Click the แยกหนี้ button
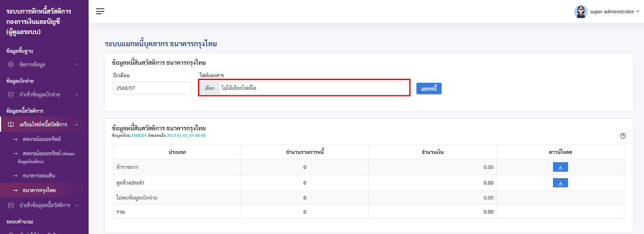644x234 pixels. pyautogui.click(x=429, y=88)
